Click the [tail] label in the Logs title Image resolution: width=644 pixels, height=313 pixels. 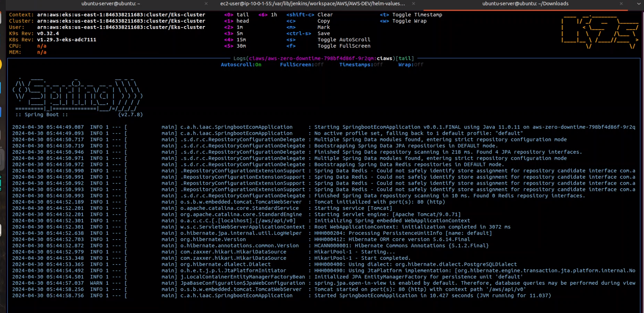(405, 58)
